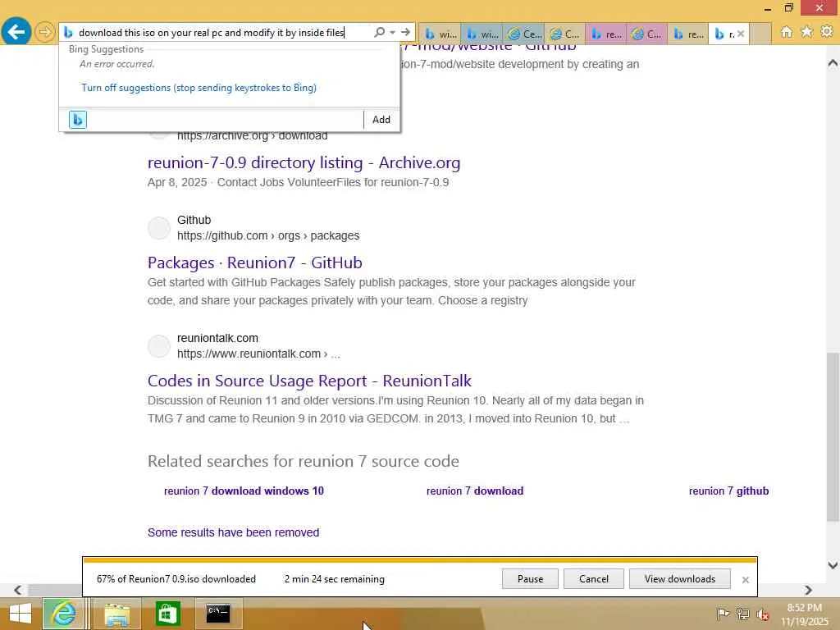Open File Explorer from taskbar
Viewport: 840px width, 630px height.
pyautogui.click(x=116, y=614)
